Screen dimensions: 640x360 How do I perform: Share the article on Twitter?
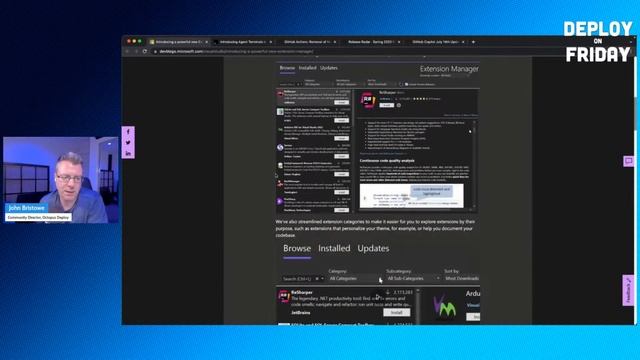(128, 142)
